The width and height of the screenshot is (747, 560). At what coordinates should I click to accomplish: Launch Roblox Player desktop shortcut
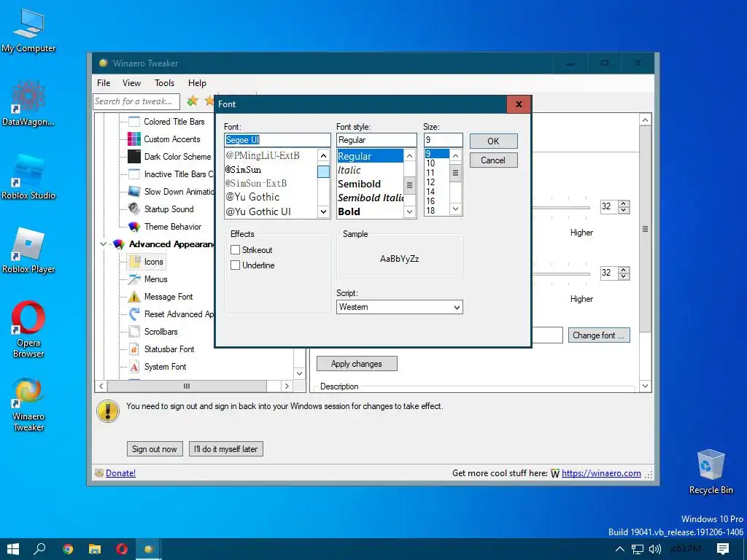tap(28, 250)
